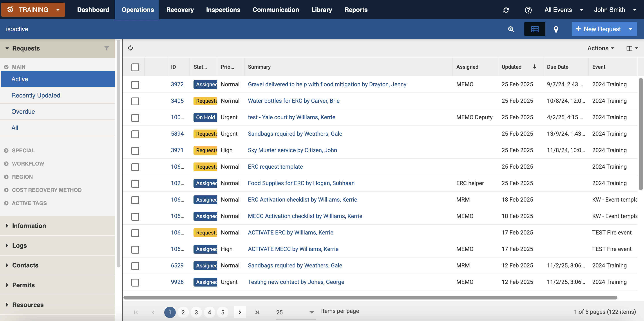Select checkbox for request 5894 row
644x321 pixels.
click(x=135, y=134)
